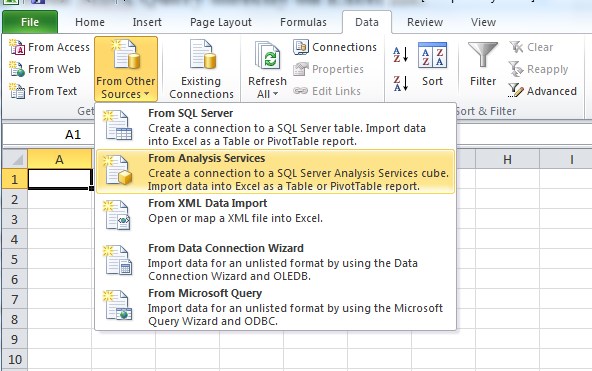Click the Refresh All icon
Image resolution: width=592 pixels, height=371 pixels.
coord(268,56)
